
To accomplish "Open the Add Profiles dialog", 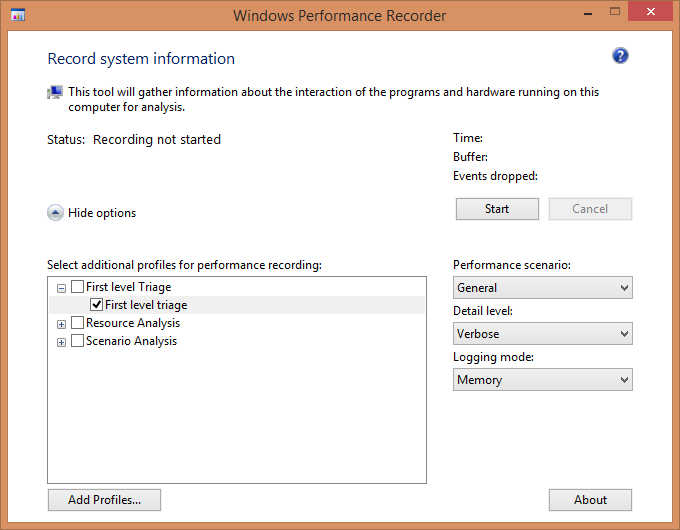I will pyautogui.click(x=104, y=500).
